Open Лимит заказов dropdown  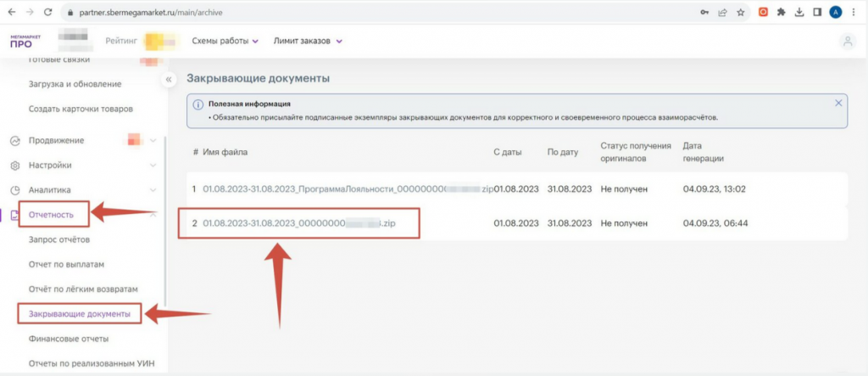click(x=308, y=41)
